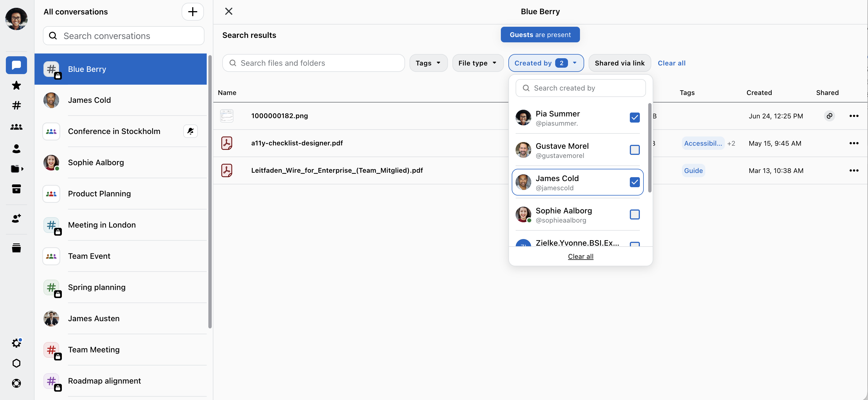Screen dimensions: 868x400
Task: Click the profile avatar at top left
Action: pyautogui.click(x=16, y=19)
